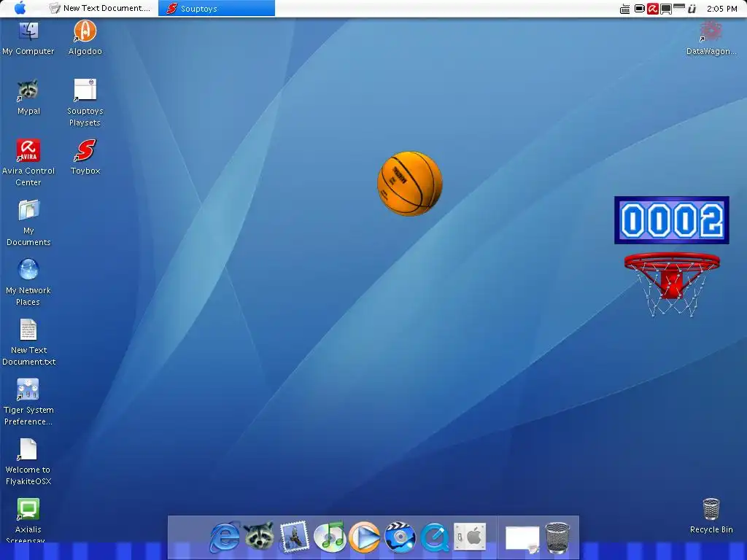This screenshot has height=560, width=747.
Task: Open the iTunes music-note dock icon
Action: (329, 537)
